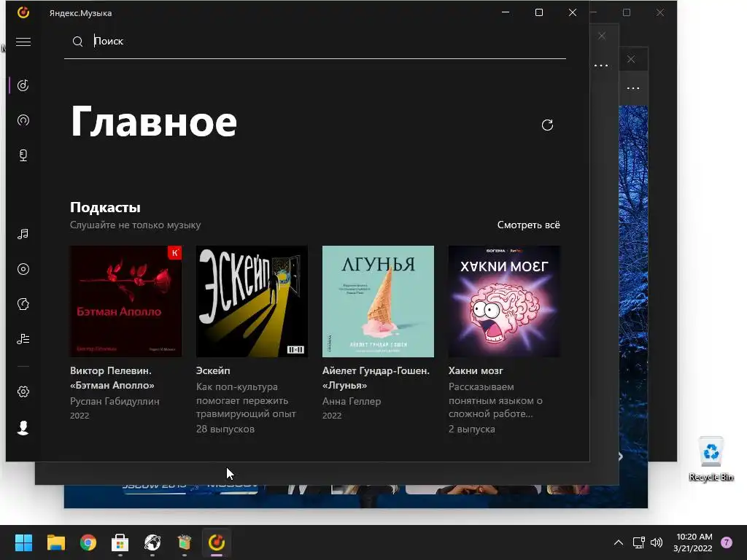Minimize the Яндекс.Музыка window

(x=506, y=12)
